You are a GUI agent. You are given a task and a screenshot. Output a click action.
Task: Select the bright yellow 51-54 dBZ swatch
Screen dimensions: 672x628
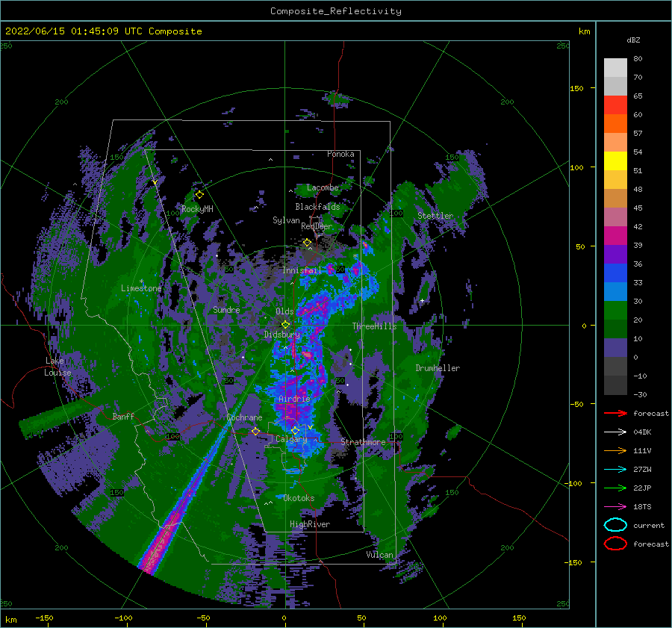tap(615, 161)
